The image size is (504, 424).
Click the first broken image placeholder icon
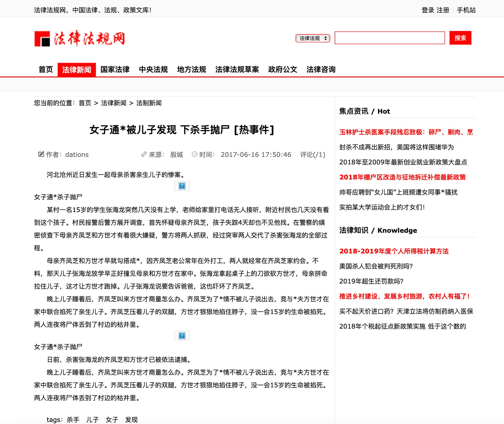click(x=182, y=186)
